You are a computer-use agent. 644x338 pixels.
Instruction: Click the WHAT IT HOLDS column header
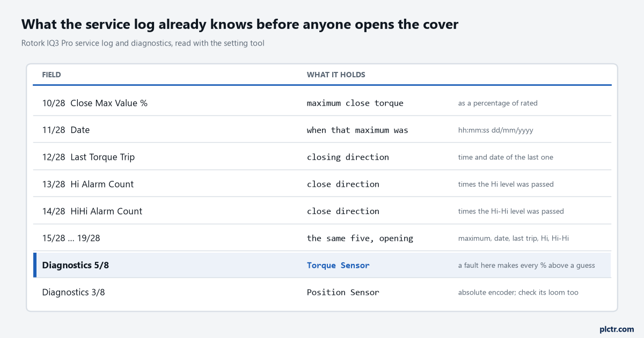click(x=336, y=75)
